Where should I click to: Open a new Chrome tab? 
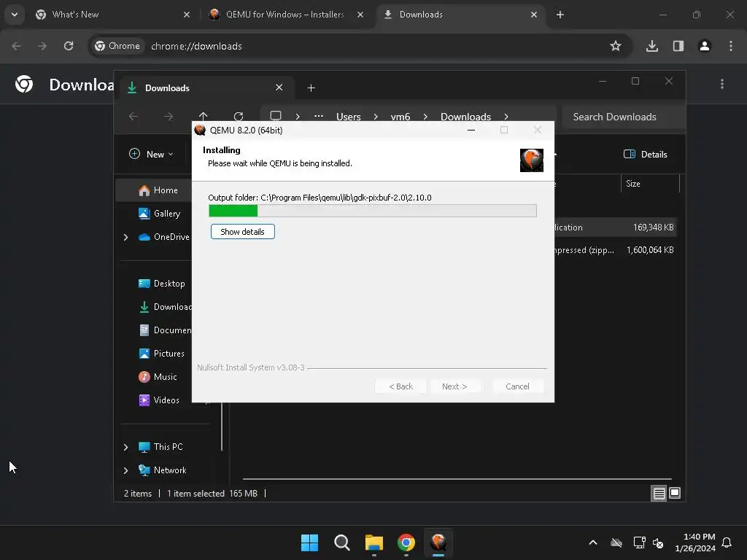[560, 15]
